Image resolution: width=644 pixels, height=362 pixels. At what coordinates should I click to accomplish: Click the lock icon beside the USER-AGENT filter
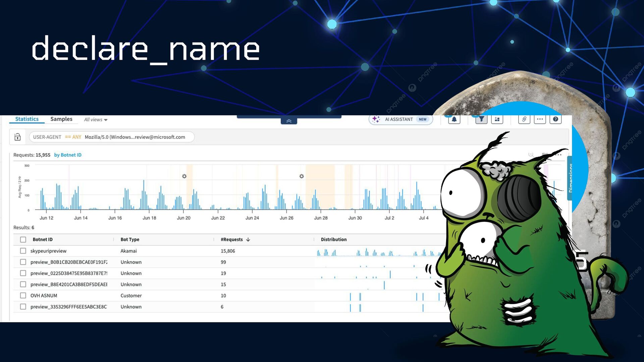click(x=18, y=137)
